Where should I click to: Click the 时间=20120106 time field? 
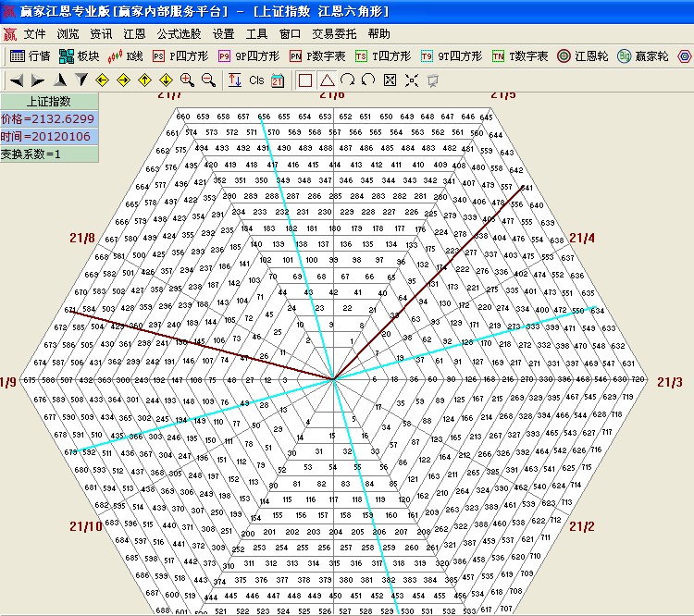pos(47,137)
